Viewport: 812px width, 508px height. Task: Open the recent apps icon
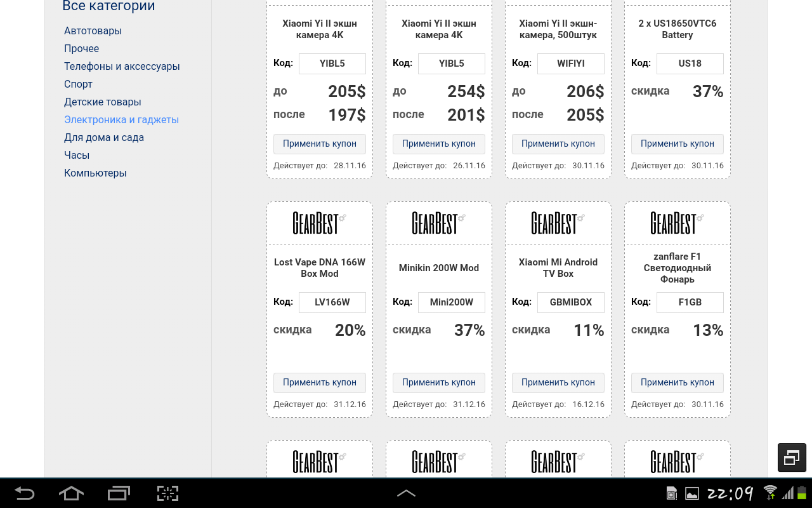(x=119, y=493)
